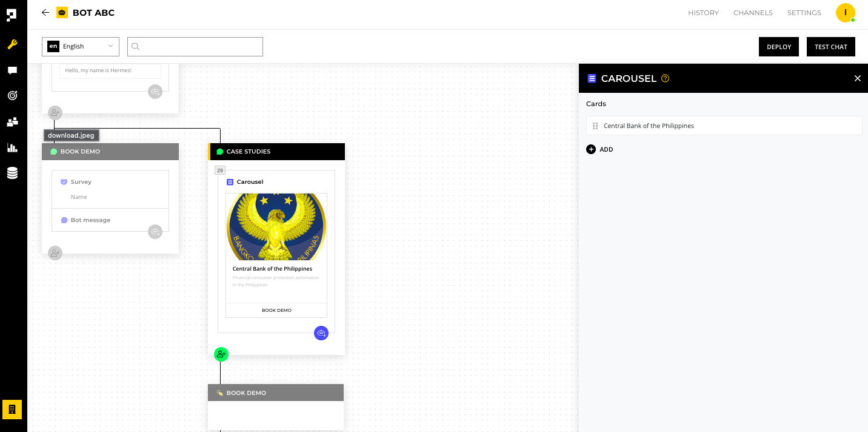Click the 'Hello, my name is Hermes!' message
868x432 pixels.
click(x=110, y=70)
